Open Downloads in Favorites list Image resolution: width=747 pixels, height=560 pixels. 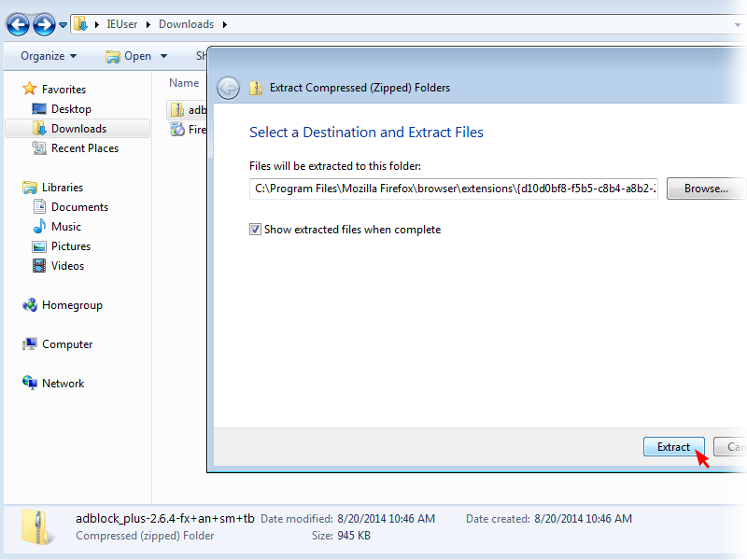tap(78, 129)
